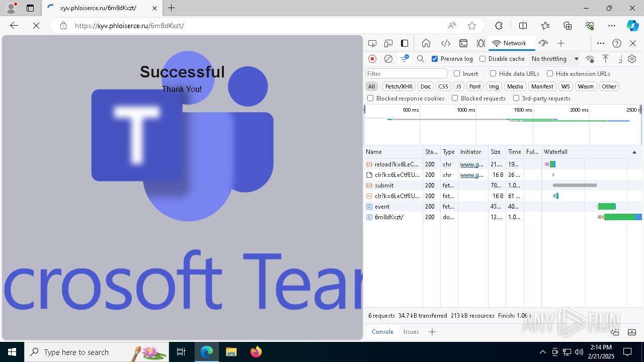
Task: Enable Hide data URLs checkbox
Action: pos(493,73)
